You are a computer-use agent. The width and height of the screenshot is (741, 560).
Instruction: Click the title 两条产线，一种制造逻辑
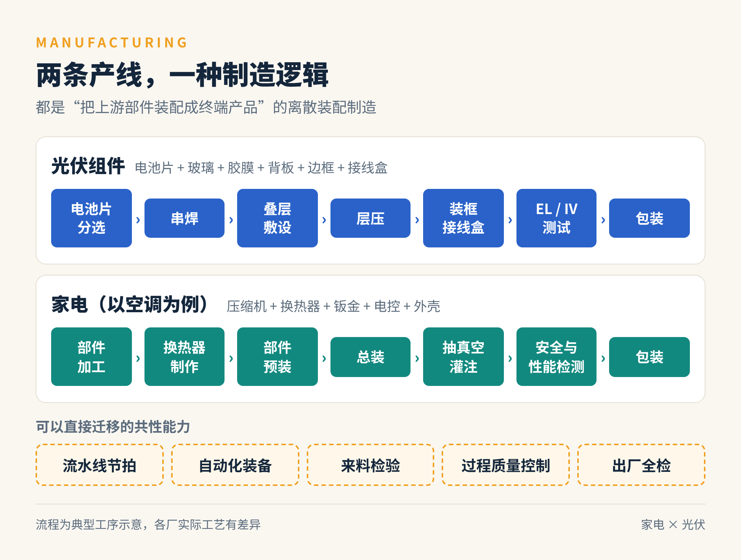(x=182, y=75)
